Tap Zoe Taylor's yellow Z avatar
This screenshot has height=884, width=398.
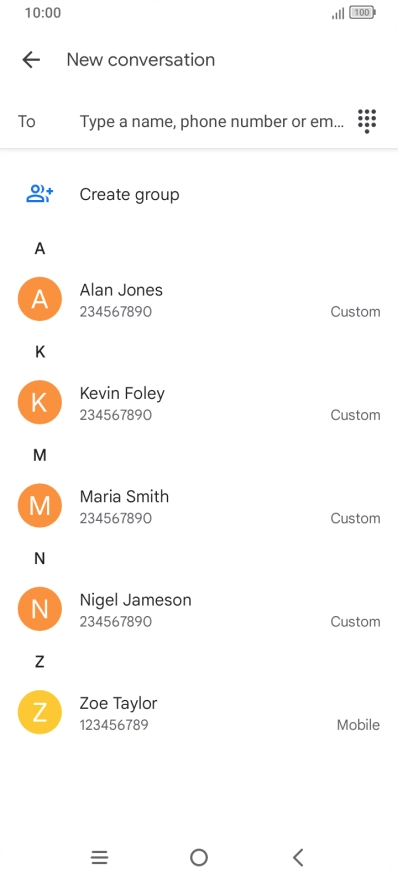coord(39,712)
